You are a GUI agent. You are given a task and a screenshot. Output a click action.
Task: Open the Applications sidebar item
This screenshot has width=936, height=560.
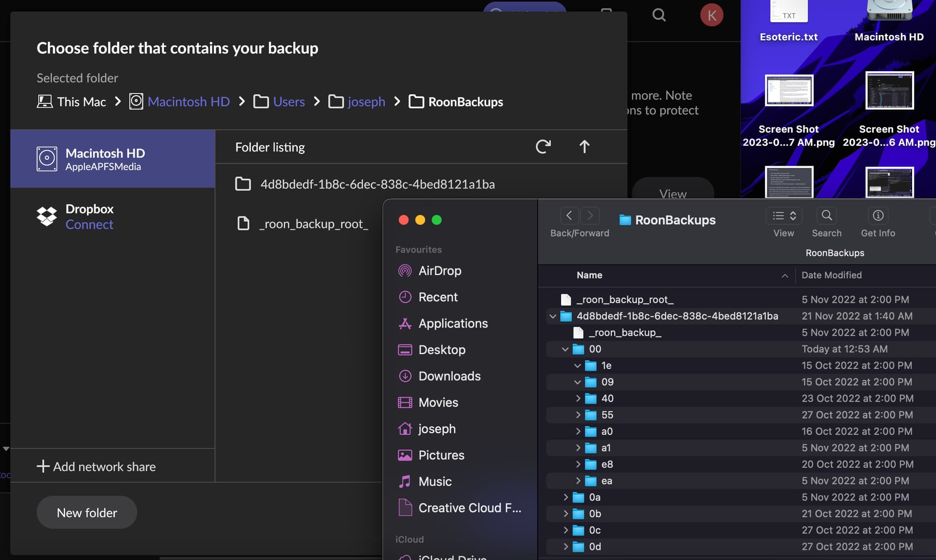[452, 323]
